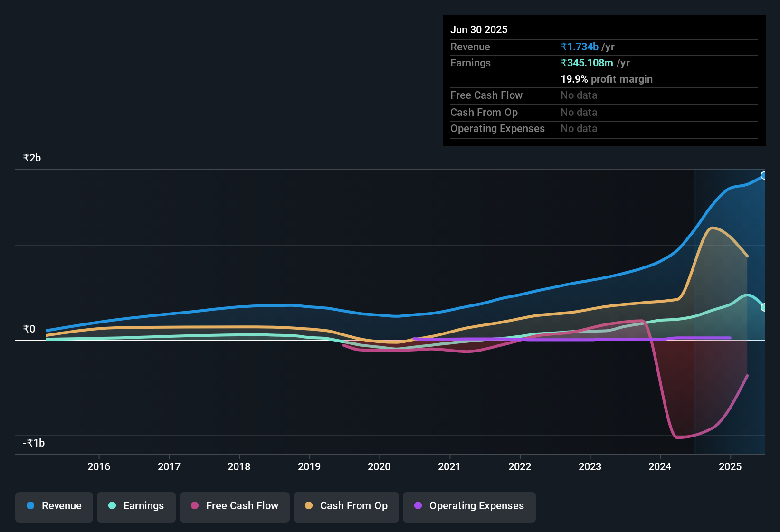Click the Cash From Op tooltip row label

tap(484, 112)
